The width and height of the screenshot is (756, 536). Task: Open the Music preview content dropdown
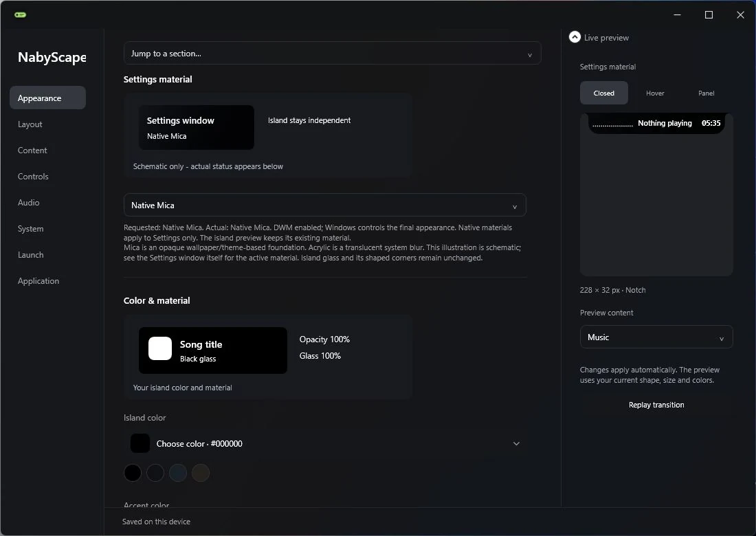[656, 337]
